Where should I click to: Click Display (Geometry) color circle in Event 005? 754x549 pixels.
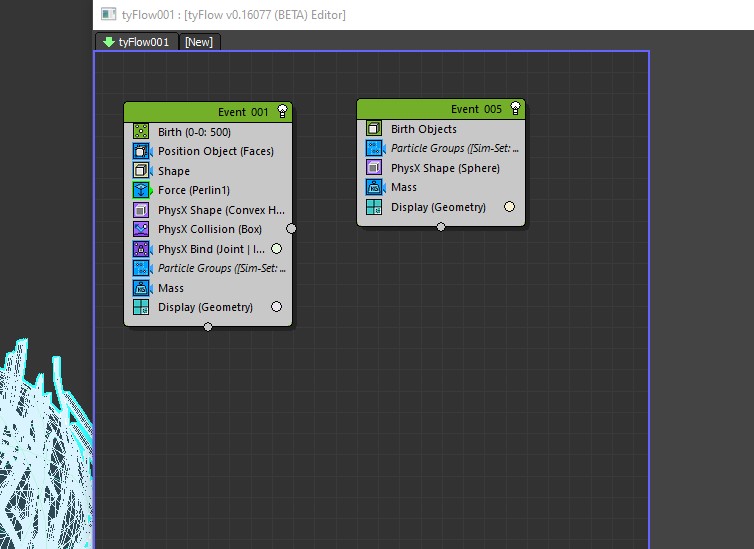click(509, 207)
